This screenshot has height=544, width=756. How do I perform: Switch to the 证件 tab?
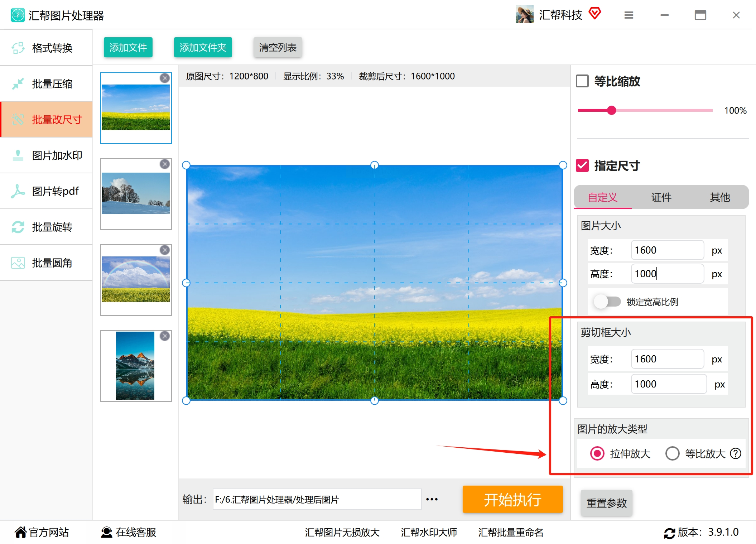[x=661, y=197]
